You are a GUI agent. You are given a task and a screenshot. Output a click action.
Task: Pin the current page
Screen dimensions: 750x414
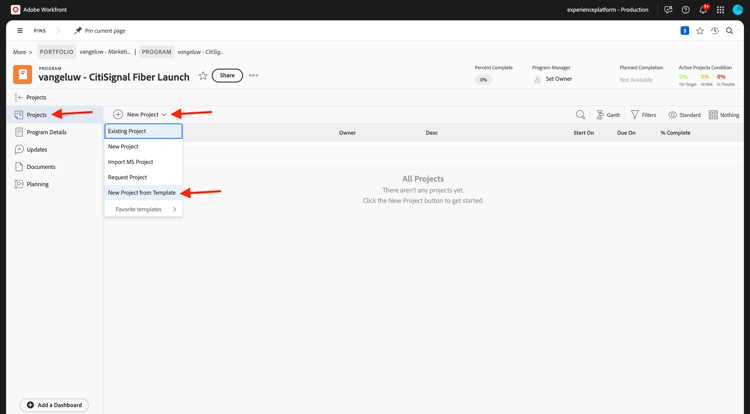(99, 31)
